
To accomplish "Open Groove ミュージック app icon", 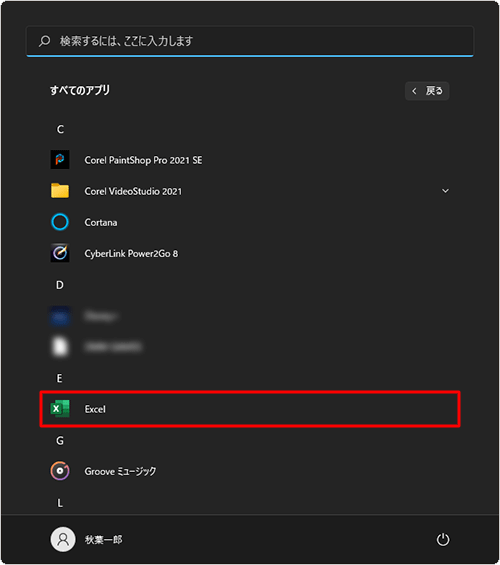I will (60, 471).
